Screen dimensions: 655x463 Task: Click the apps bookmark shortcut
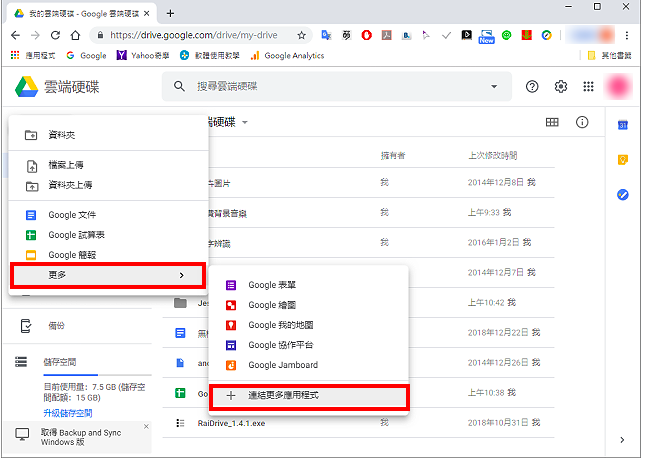tap(33, 56)
